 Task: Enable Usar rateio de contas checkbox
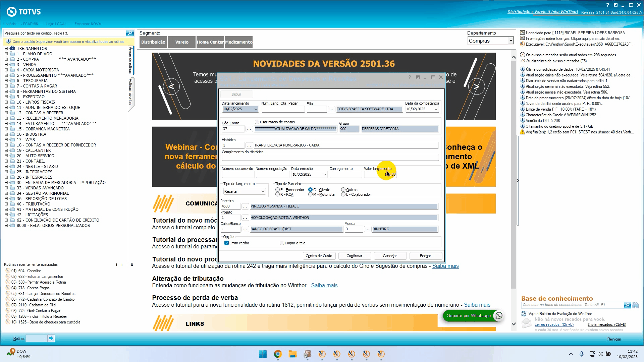257,122
